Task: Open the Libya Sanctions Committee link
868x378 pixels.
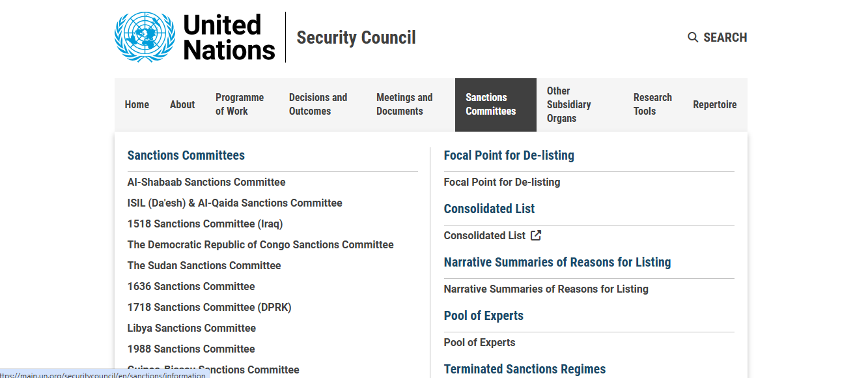Action: [x=191, y=328]
